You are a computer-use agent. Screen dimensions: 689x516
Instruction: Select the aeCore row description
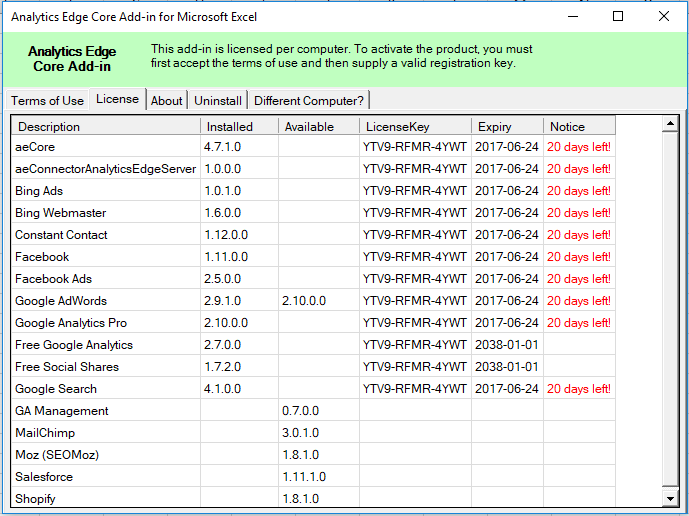point(106,147)
